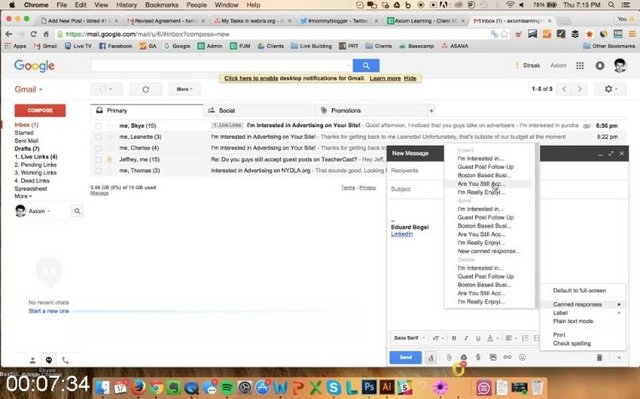Click the blue Send button

point(405,357)
